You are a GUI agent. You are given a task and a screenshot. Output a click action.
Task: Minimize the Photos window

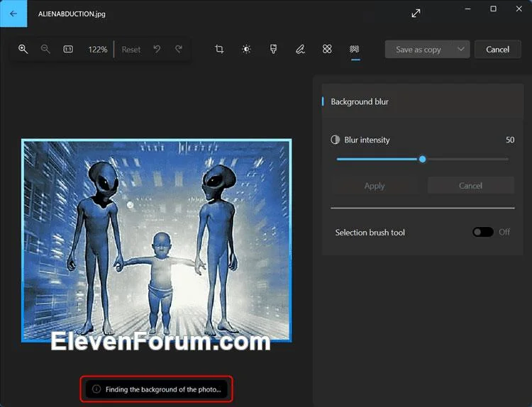pos(468,9)
